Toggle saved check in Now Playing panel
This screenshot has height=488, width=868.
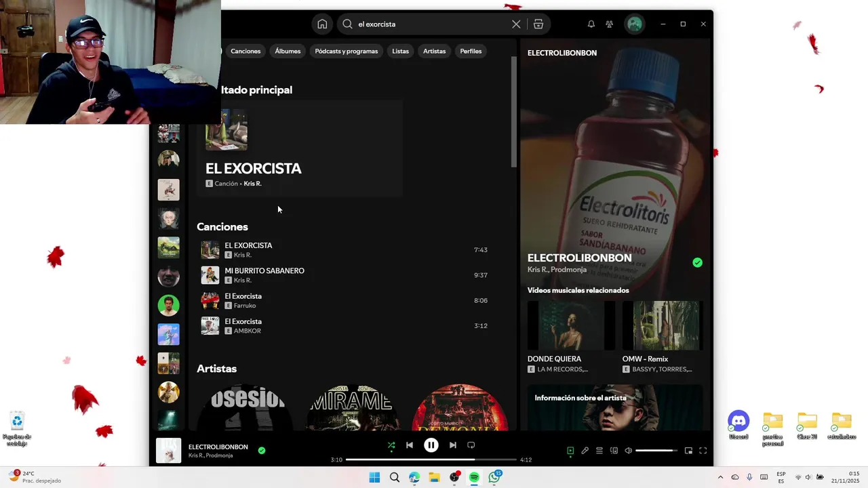[697, 263]
